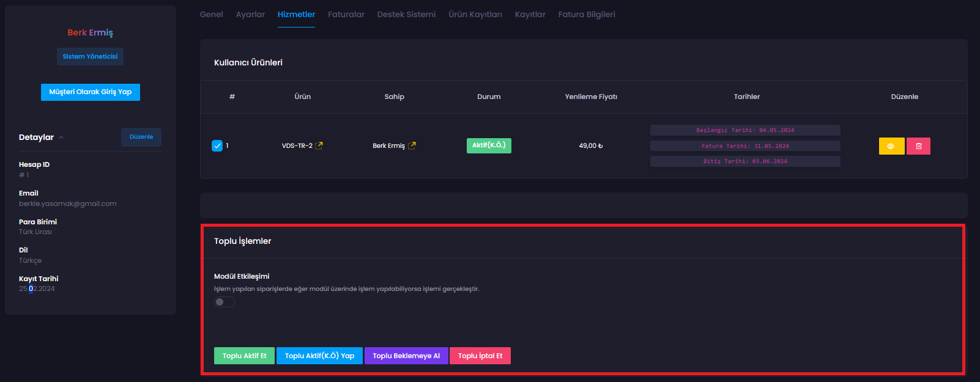980x382 pixels.
Task: Click the Türk Lirası currency value
Action: tap(35, 232)
